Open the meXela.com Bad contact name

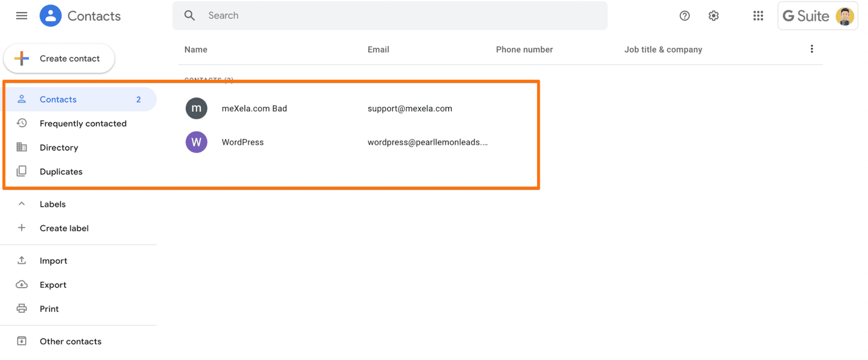(254, 108)
